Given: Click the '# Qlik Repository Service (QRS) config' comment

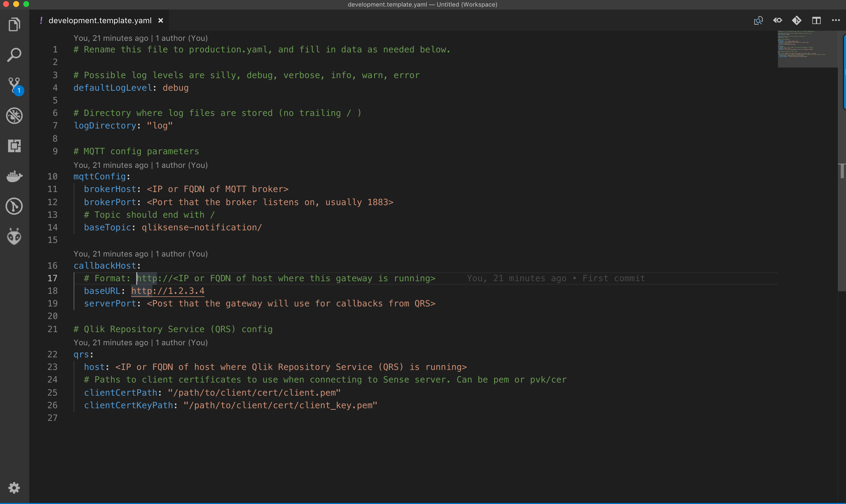Looking at the screenshot, I should [173, 329].
